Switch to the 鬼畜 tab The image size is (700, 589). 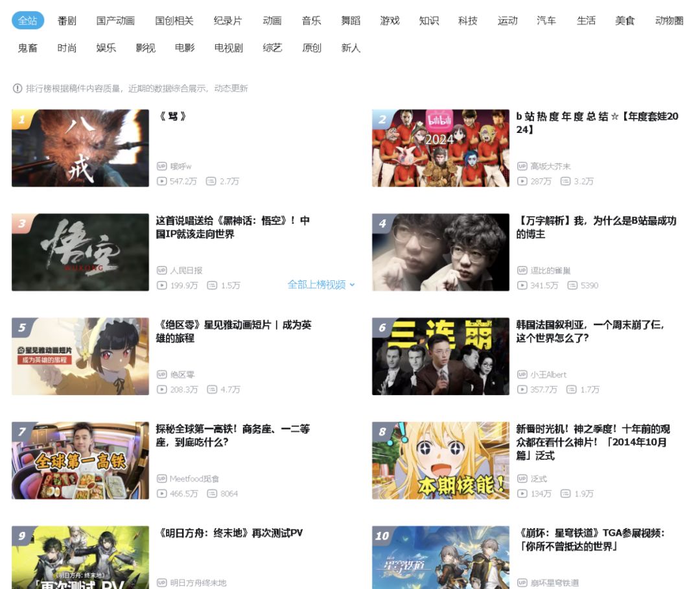point(28,48)
